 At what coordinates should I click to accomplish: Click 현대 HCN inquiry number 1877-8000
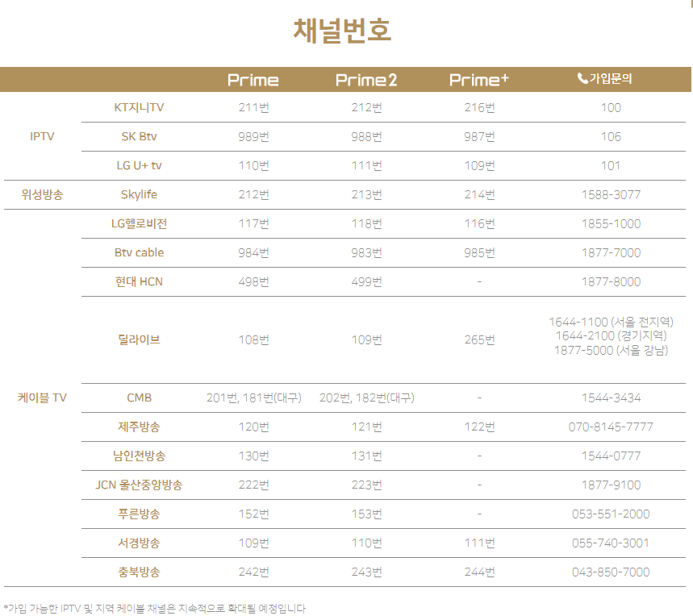(x=611, y=281)
